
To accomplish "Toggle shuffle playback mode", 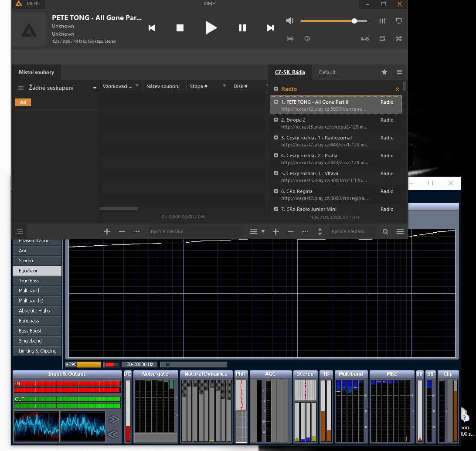I will click(x=398, y=38).
